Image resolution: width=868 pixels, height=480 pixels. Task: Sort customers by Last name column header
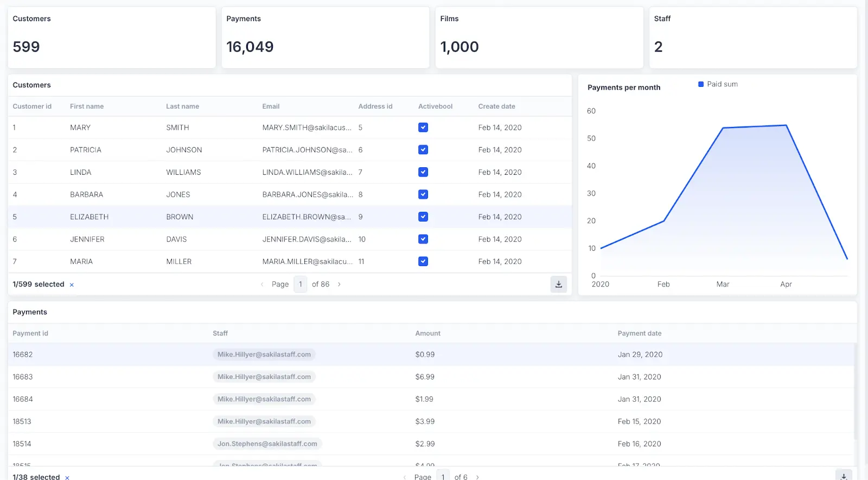click(182, 106)
